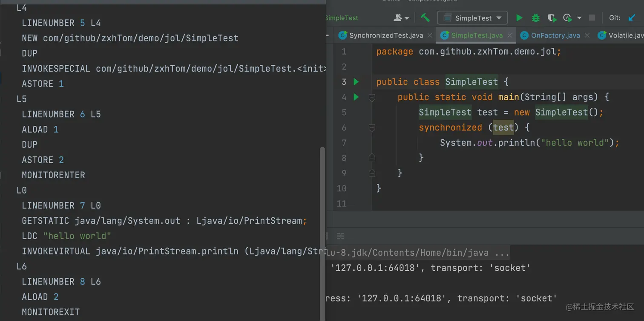This screenshot has height=321, width=644.
Task: Click the ALOAD 2 bytecode instruction
Action: tap(40, 297)
